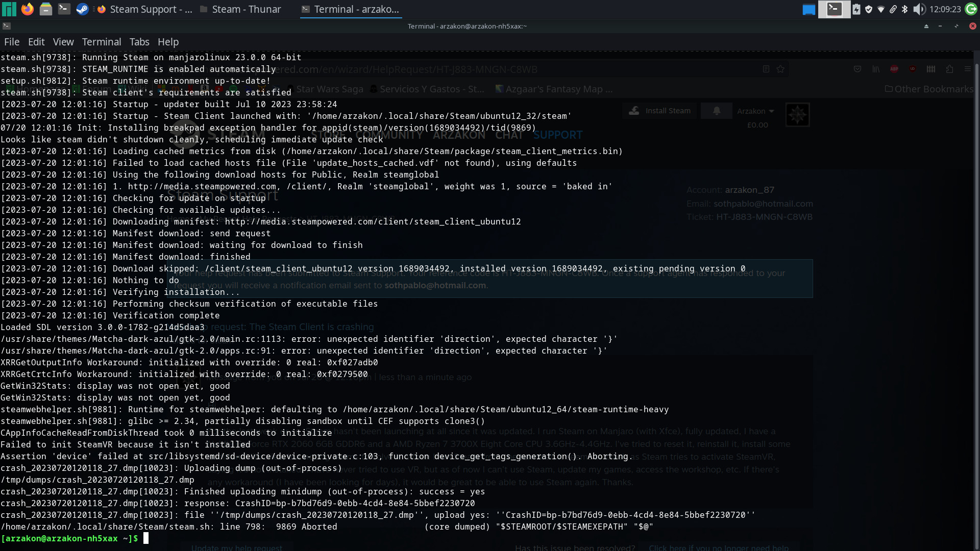Click the Bluetooth tray icon
The image size is (980, 551).
pyautogui.click(x=904, y=9)
